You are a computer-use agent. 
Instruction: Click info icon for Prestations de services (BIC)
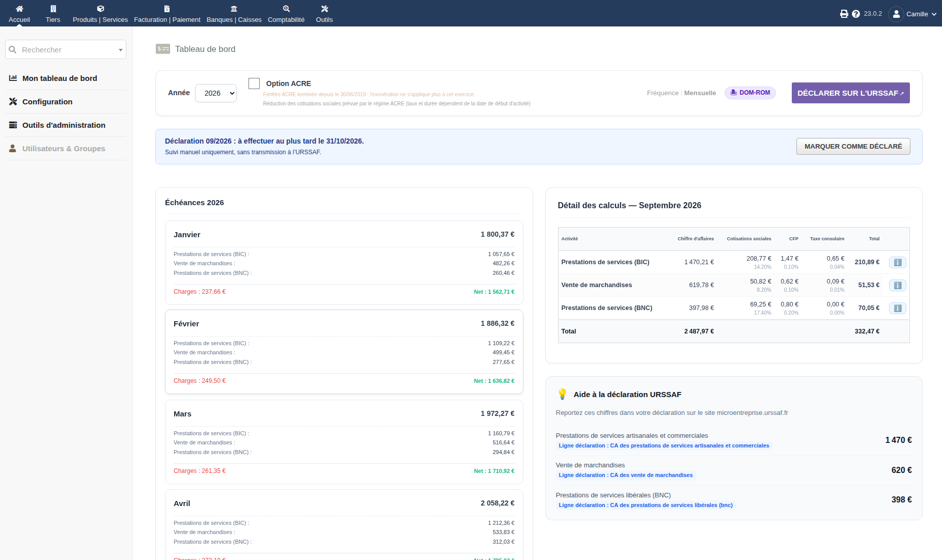coord(898,262)
